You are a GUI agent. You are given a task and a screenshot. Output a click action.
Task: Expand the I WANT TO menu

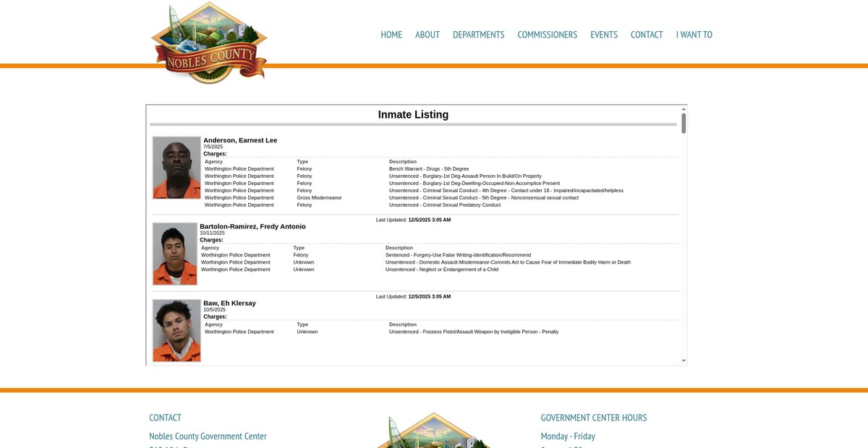coord(694,35)
